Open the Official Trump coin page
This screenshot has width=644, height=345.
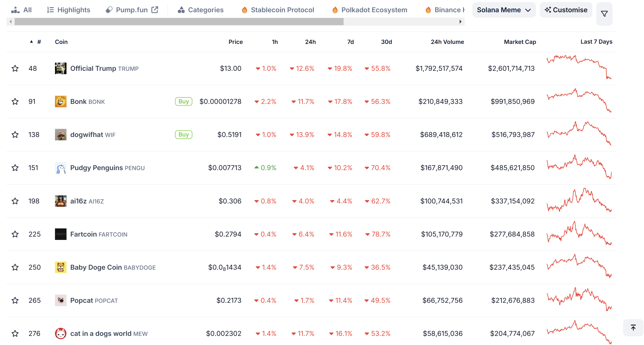(x=104, y=68)
